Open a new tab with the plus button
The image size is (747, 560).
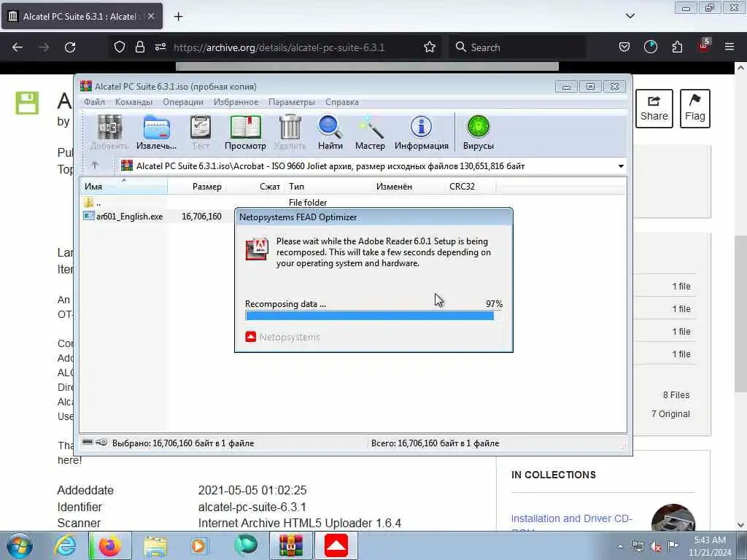[178, 17]
